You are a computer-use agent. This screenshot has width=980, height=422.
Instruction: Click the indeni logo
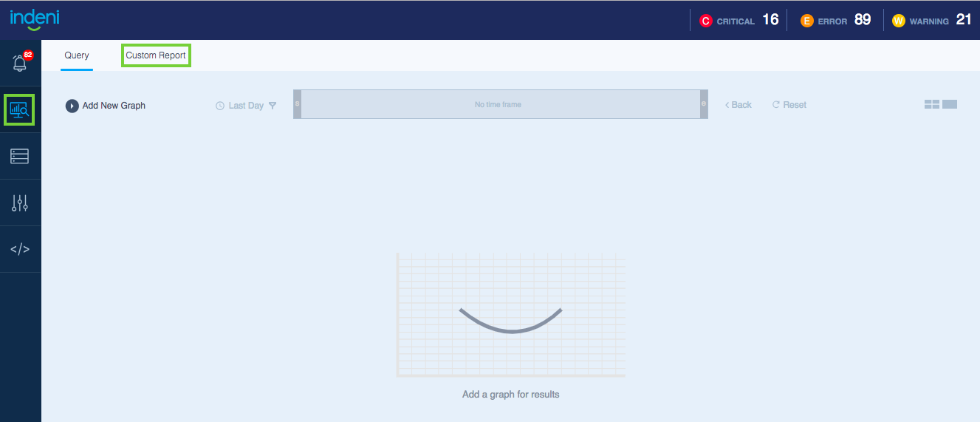tap(35, 18)
